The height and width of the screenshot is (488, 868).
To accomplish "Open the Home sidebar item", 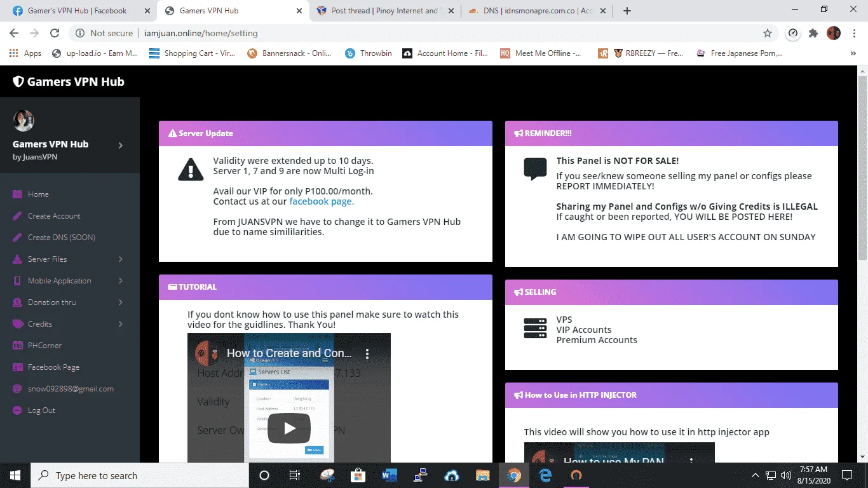I will pos(38,194).
